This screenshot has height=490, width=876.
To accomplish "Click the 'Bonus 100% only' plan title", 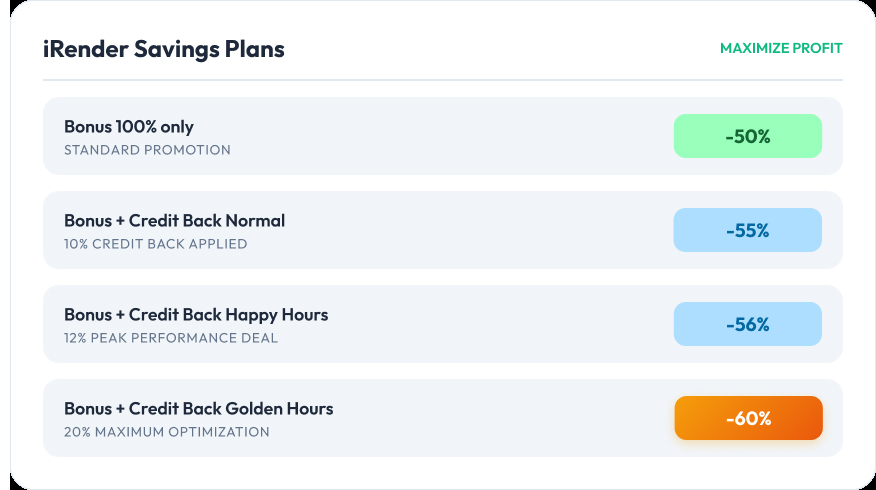I will (x=129, y=127).
